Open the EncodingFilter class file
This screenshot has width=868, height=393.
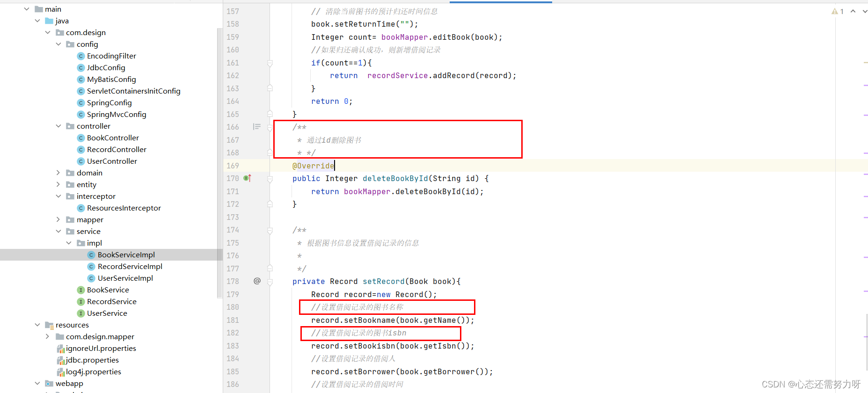[x=111, y=56]
